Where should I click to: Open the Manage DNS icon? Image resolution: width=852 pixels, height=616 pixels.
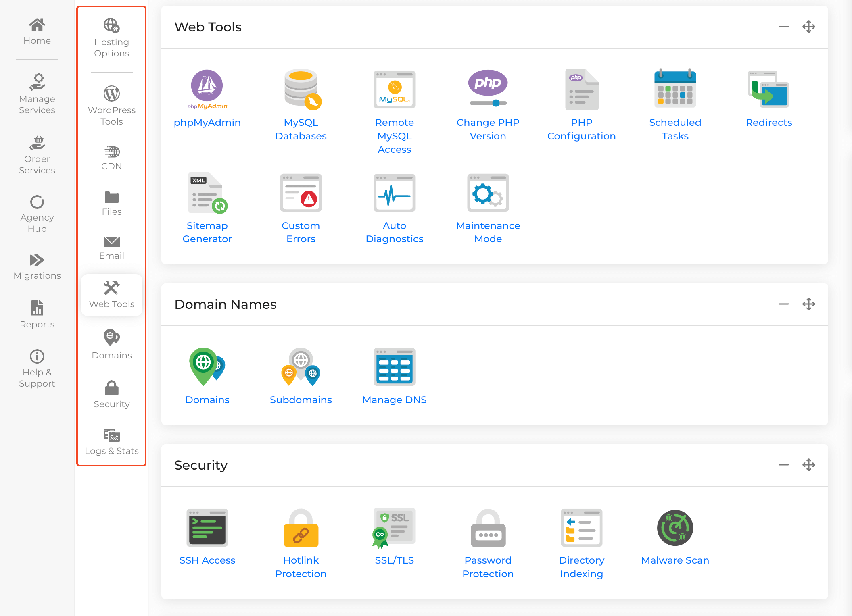(395, 367)
